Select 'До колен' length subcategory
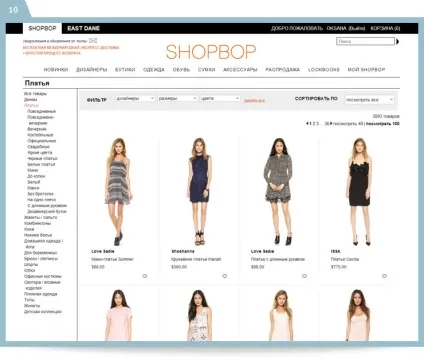Image resolution: width=424 pixels, height=360 pixels. point(36,176)
